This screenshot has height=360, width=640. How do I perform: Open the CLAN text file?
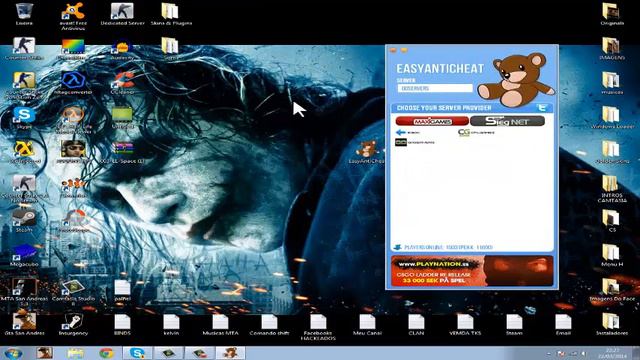pos(416,324)
